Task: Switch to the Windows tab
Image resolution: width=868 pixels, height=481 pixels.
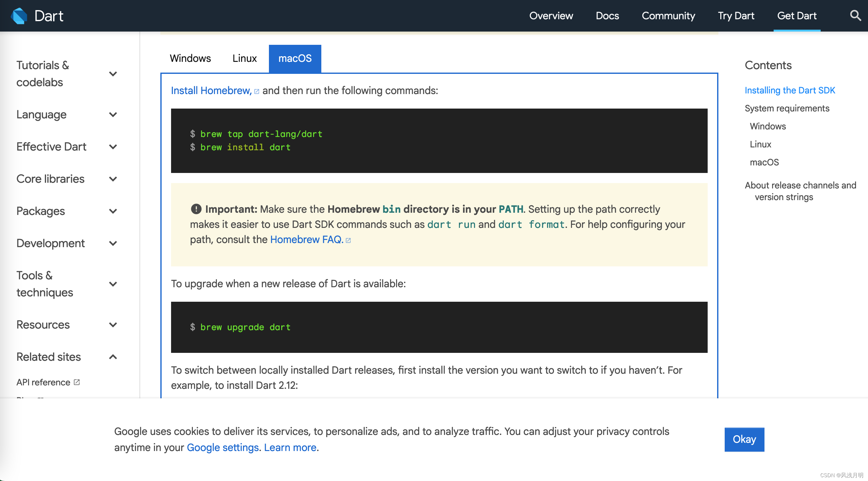Action: click(190, 59)
